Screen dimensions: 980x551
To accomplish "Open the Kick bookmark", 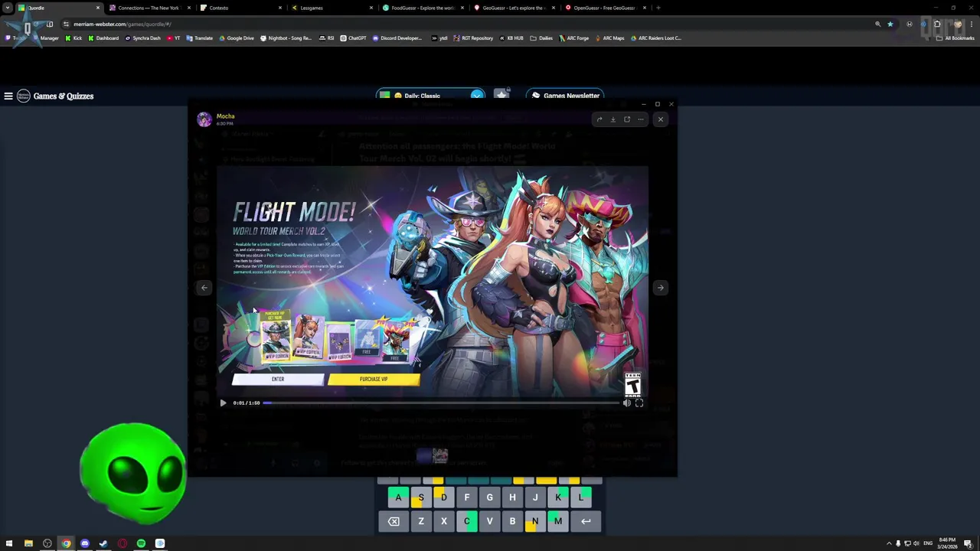I will (73, 37).
